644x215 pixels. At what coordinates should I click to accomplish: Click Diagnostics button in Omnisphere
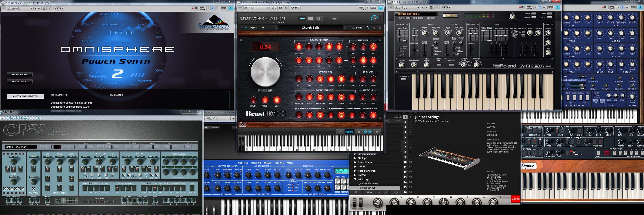(x=19, y=82)
